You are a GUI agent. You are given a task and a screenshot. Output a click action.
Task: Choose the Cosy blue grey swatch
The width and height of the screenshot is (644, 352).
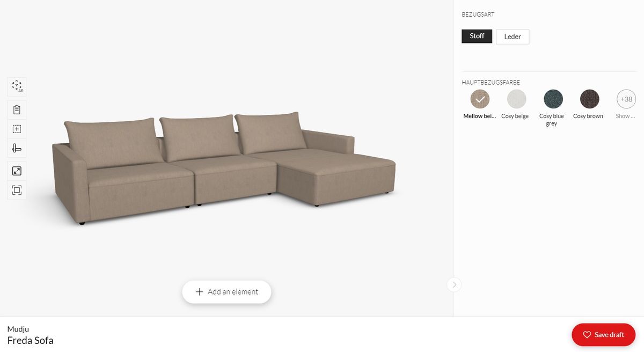[x=553, y=99]
